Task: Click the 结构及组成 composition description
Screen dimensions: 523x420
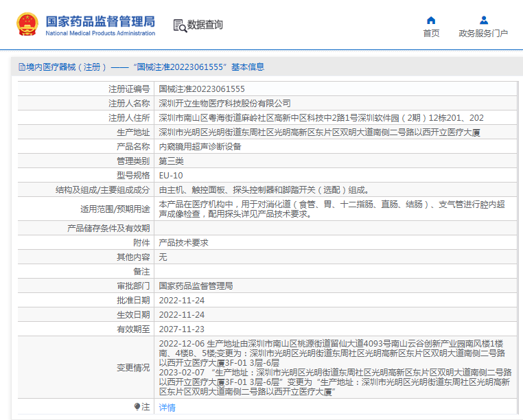Action: (264, 190)
